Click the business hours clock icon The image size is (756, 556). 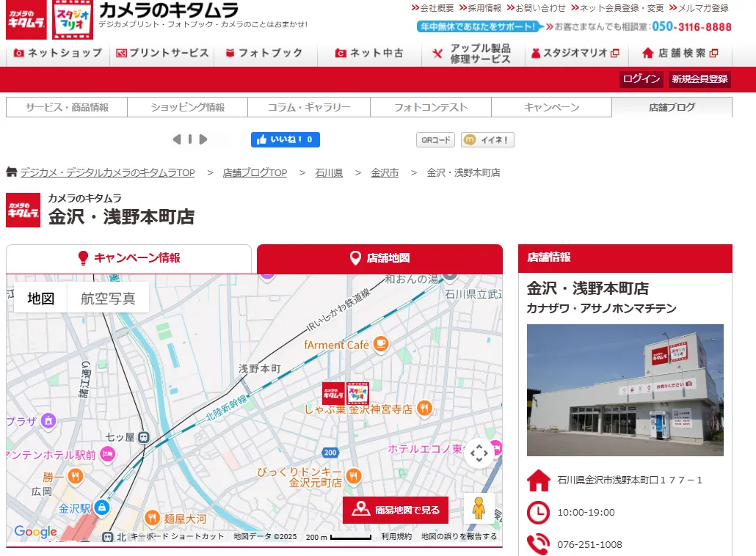538,513
